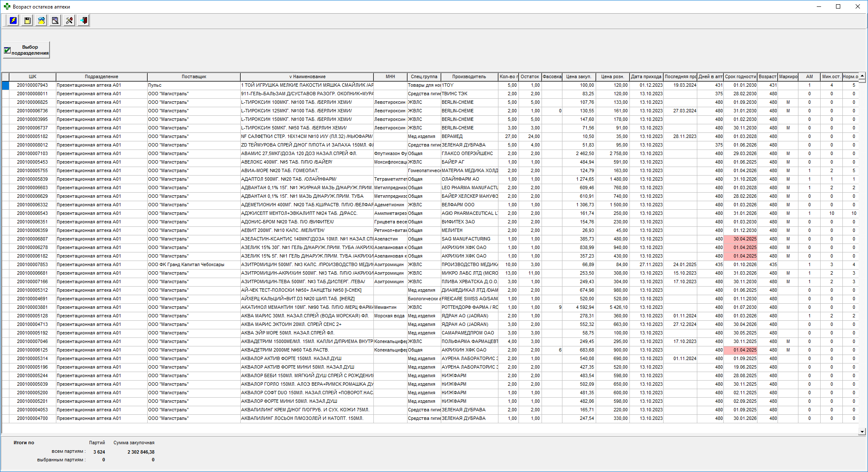Select barcode cell 200100006125
Viewport: 868px width, 472px height.
(32, 350)
